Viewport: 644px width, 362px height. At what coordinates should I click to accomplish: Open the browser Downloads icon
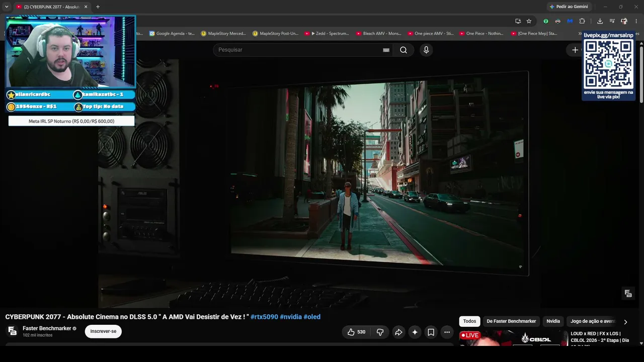[600, 21]
